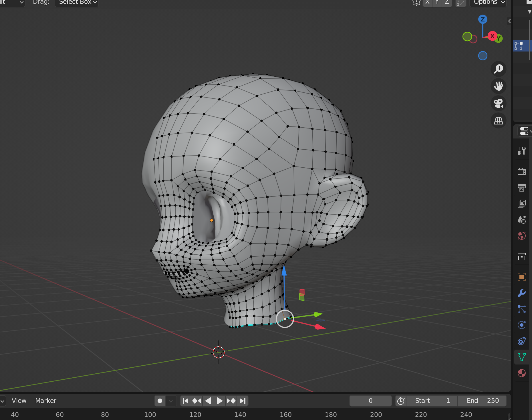The image size is (532, 420).
Task: Toggle auto keying record button
Action: 160,401
